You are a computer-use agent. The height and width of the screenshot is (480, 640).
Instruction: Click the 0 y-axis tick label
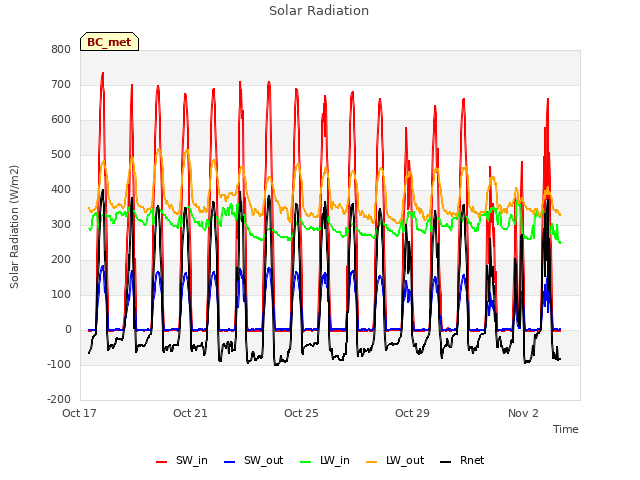68,330
